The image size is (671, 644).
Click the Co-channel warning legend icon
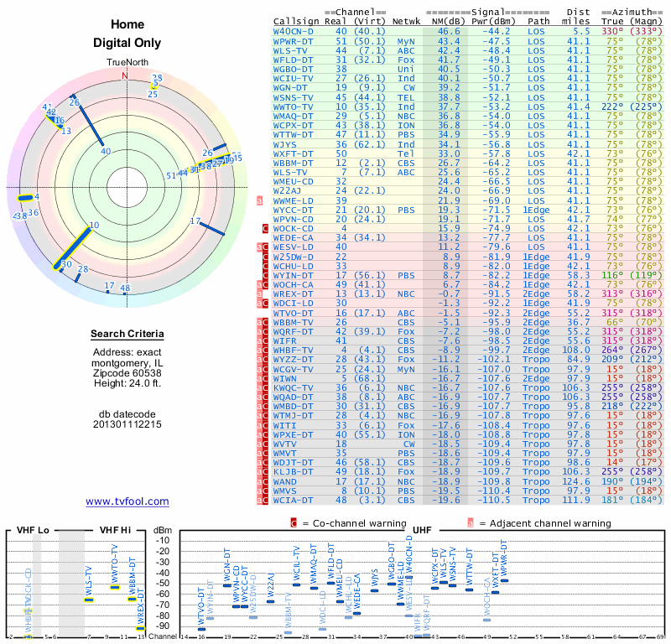294,522
